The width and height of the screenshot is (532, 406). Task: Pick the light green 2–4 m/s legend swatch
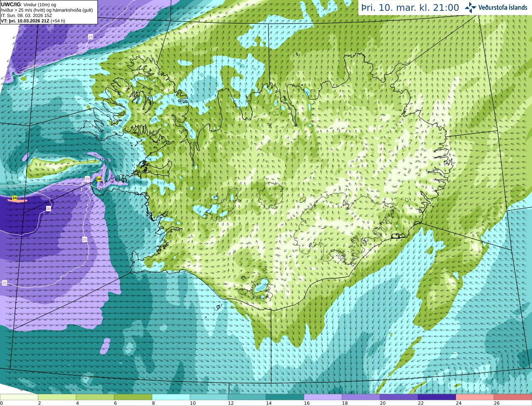coord(57,397)
